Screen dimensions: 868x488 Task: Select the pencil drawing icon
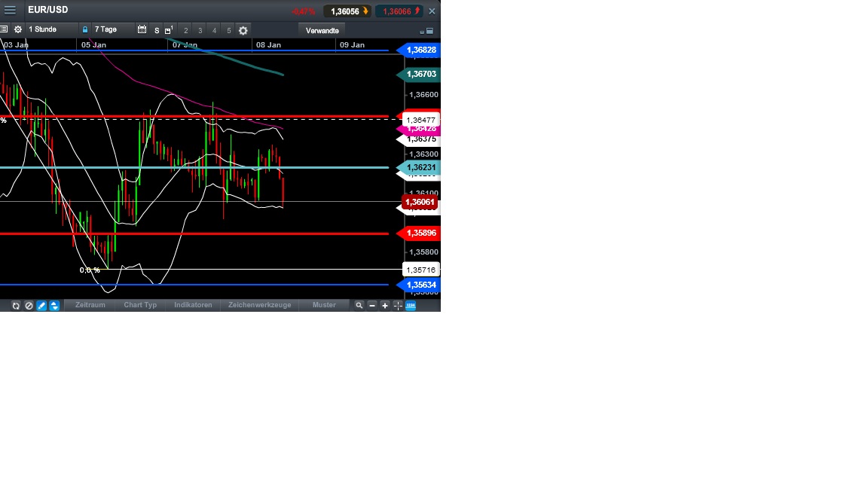coord(41,305)
